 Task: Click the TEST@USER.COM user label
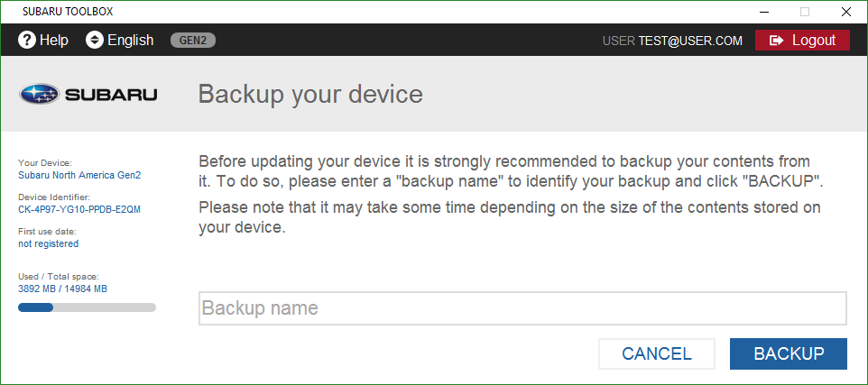coord(690,41)
